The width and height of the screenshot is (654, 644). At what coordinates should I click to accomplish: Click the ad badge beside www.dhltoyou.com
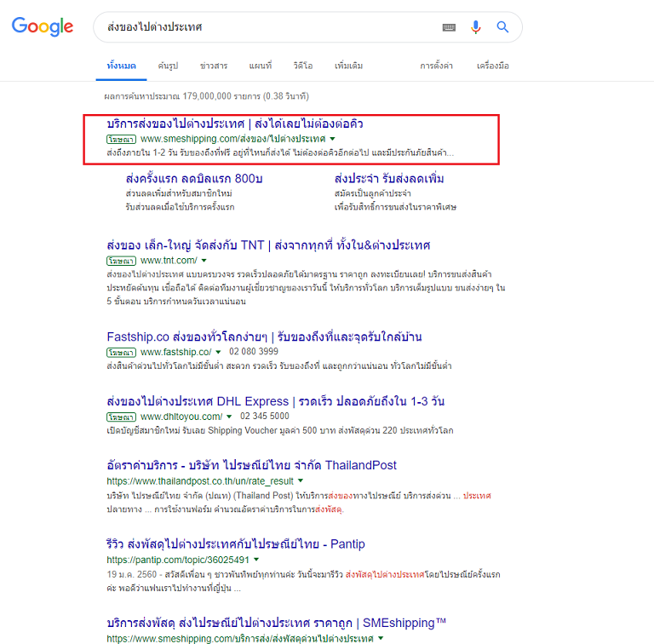122,417
